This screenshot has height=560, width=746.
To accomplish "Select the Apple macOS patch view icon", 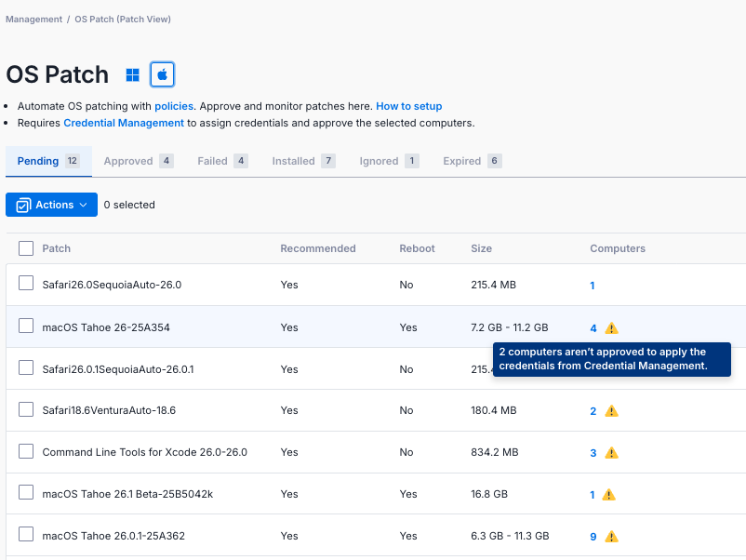I will tap(162, 74).
